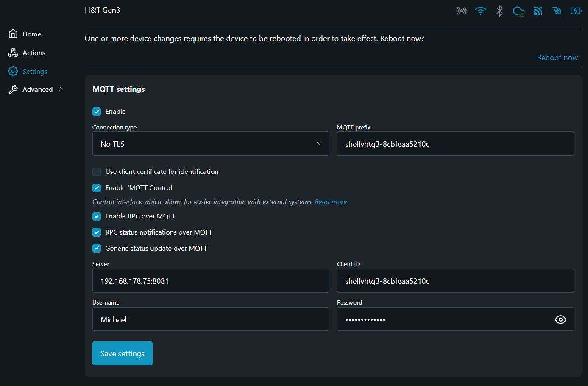Viewport: 588px width, 386px height.
Task: Disable the 'Enable RPC over MQTT' checkbox
Action: [97, 216]
